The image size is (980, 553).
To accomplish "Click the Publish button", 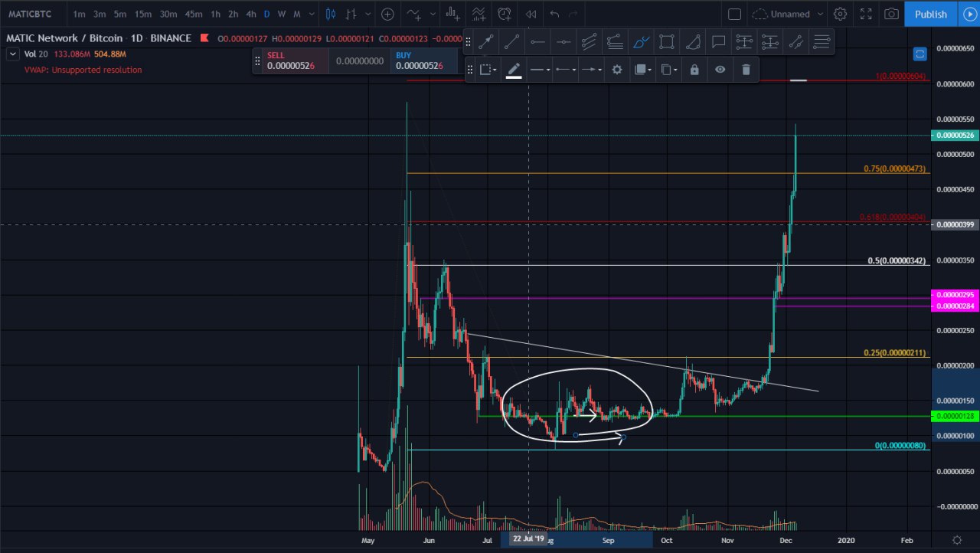I will [930, 14].
